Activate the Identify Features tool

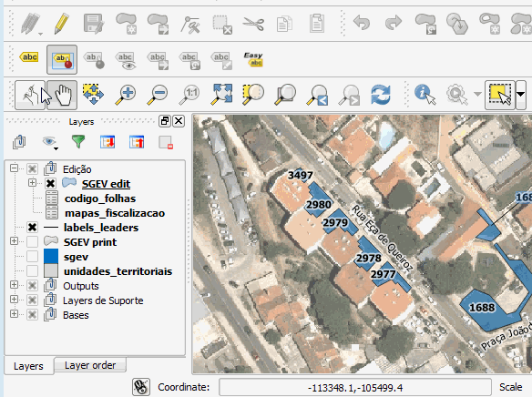425,95
